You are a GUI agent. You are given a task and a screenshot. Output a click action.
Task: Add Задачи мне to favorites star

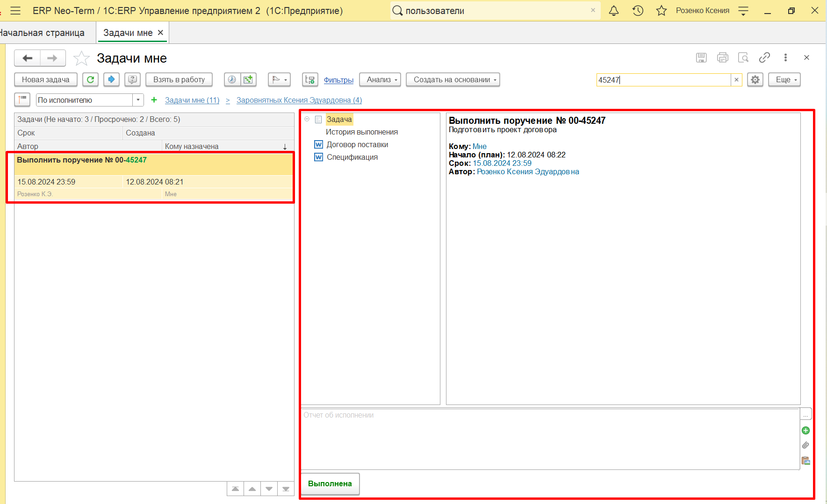pyautogui.click(x=81, y=58)
